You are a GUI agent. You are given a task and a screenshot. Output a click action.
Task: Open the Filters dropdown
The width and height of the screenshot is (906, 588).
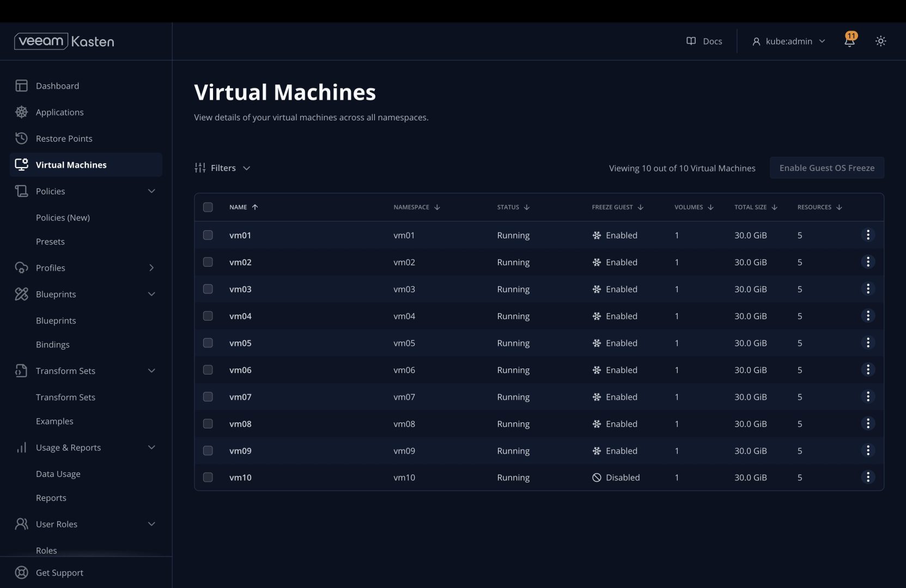[x=222, y=168]
